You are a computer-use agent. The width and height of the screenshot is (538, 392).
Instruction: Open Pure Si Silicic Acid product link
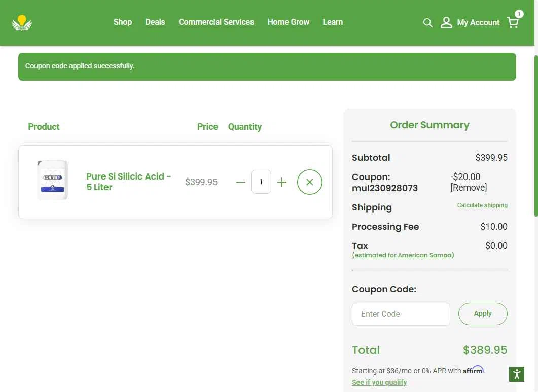(x=129, y=182)
